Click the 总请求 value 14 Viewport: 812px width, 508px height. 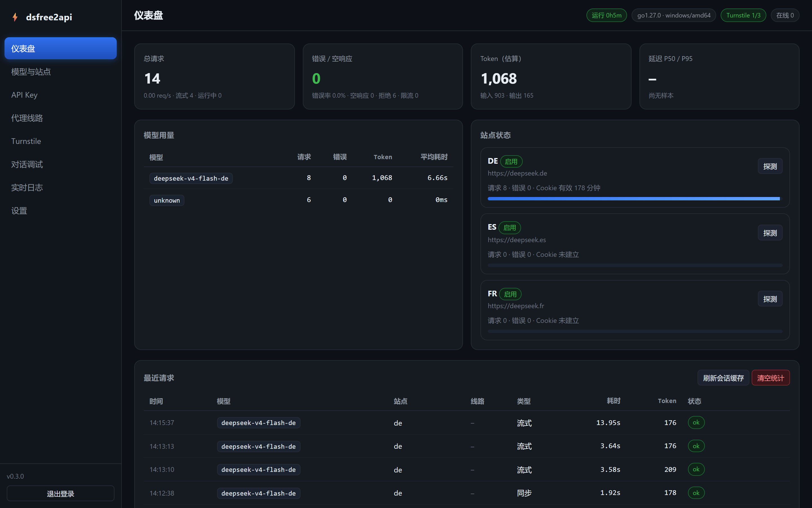(152, 79)
